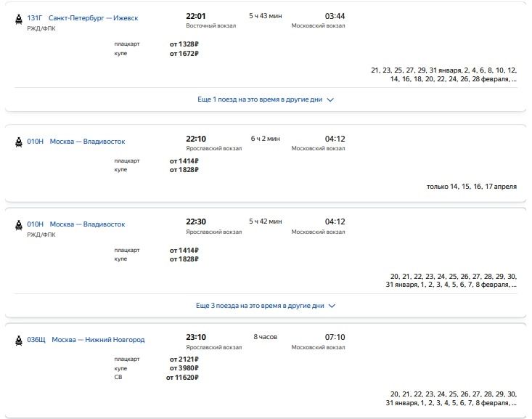Screen dimensions: 532x419
Task: Select Москва — Владивосток route departing 22:30
Action: click(x=87, y=224)
